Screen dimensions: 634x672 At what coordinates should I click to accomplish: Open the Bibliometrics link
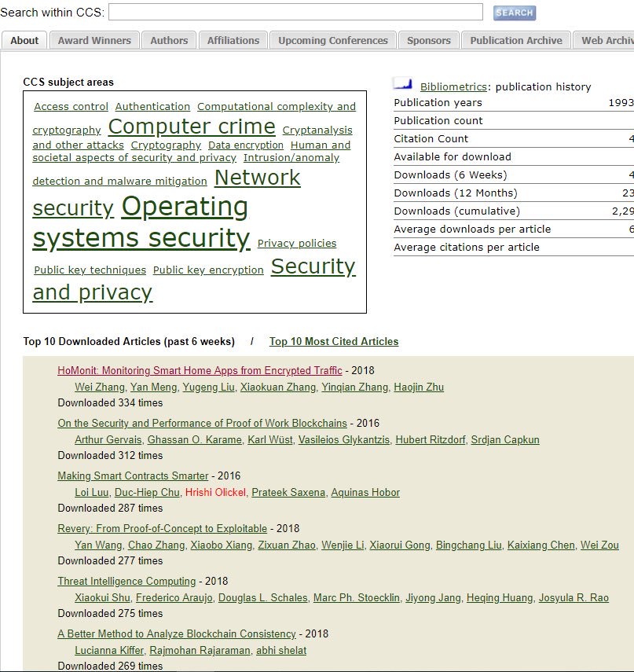click(x=453, y=86)
